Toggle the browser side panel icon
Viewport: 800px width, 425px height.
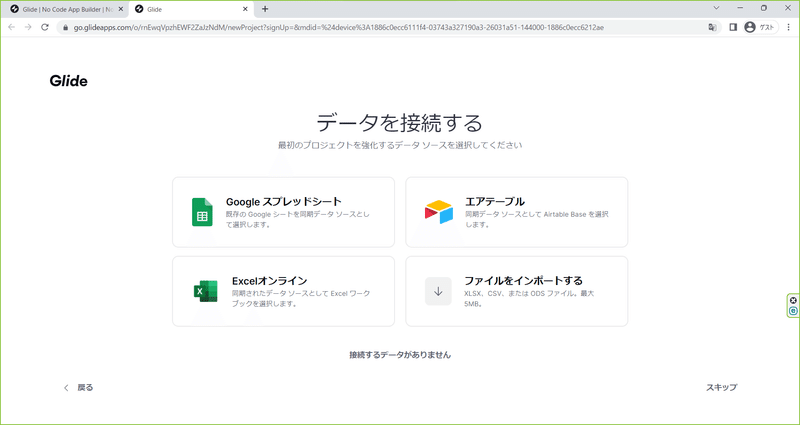pos(733,28)
